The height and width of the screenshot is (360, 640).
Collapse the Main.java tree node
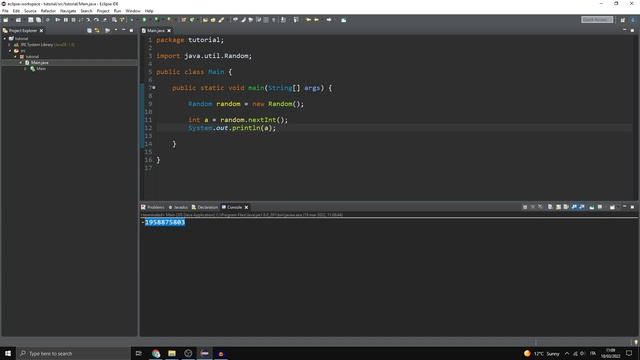point(21,62)
